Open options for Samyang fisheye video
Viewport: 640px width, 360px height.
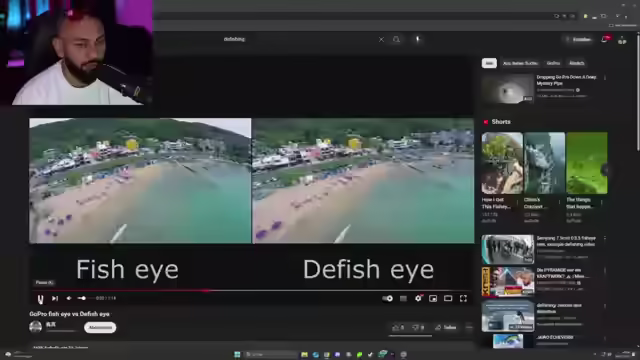(x=605, y=238)
